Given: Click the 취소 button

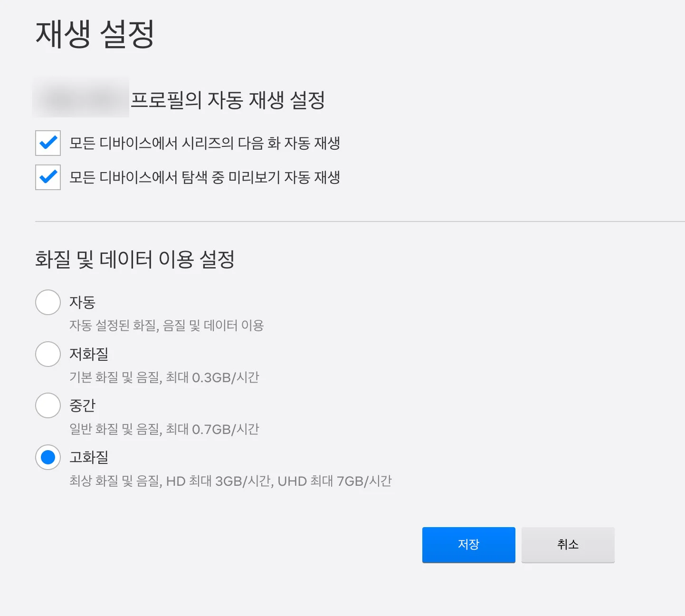Looking at the screenshot, I should click(x=568, y=545).
